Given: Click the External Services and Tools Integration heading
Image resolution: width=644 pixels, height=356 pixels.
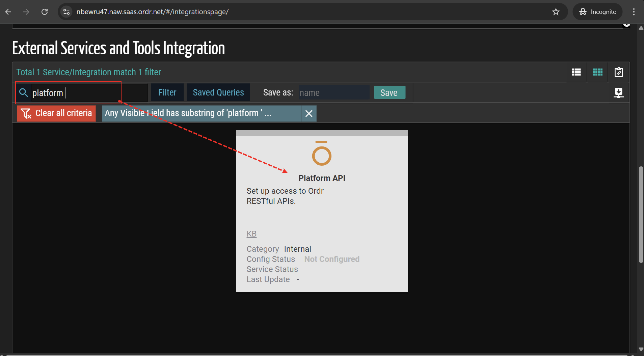Looking at the screenshot, I should tap(118, 48).
